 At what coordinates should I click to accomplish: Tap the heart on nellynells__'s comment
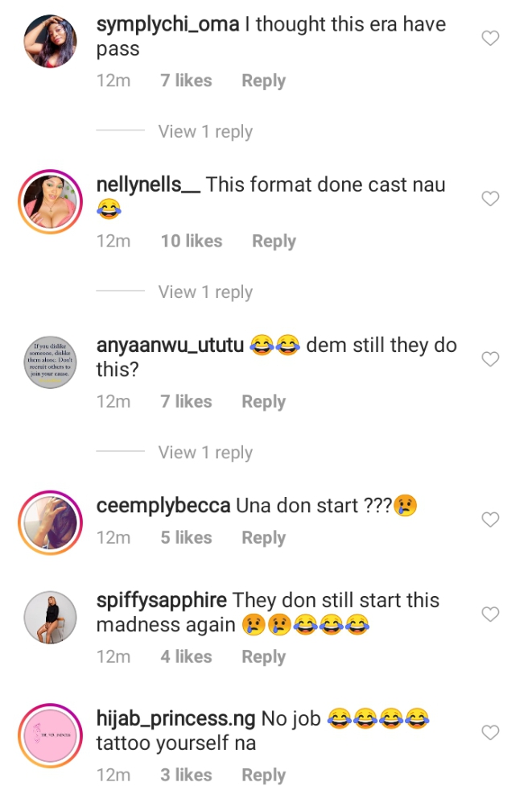[489, 198]
